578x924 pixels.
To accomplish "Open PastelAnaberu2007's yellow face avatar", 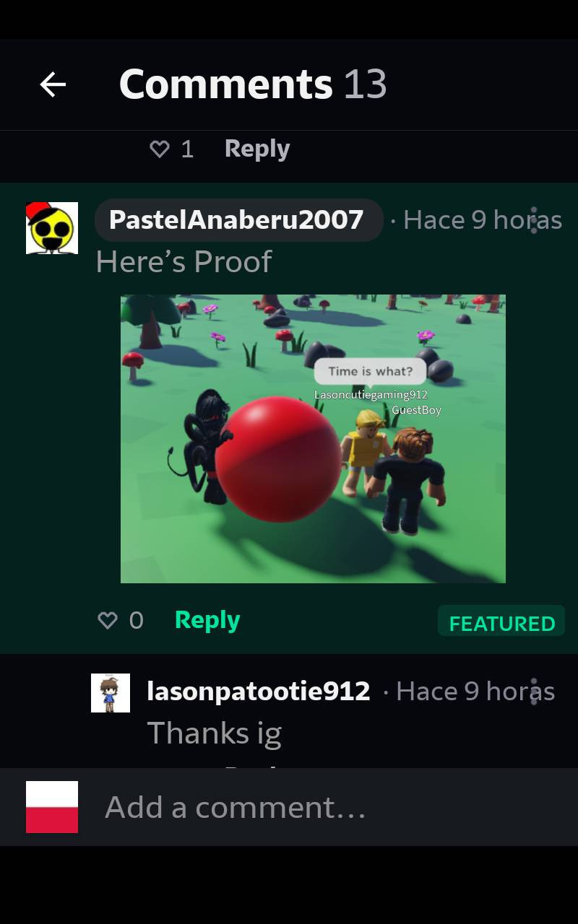I will (x=52, y=228).
